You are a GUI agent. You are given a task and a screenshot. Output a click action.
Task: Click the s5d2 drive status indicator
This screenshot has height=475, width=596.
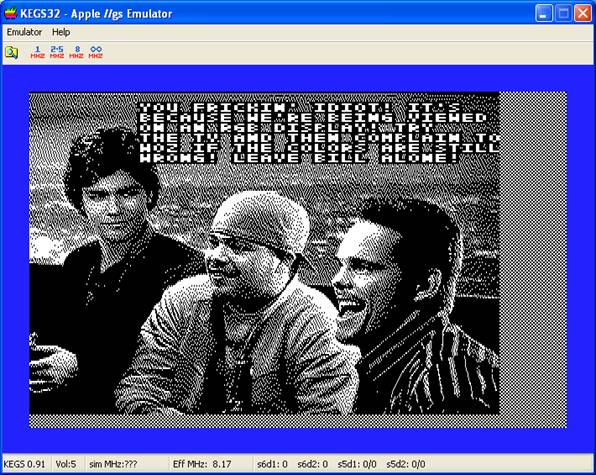[406, 464]
